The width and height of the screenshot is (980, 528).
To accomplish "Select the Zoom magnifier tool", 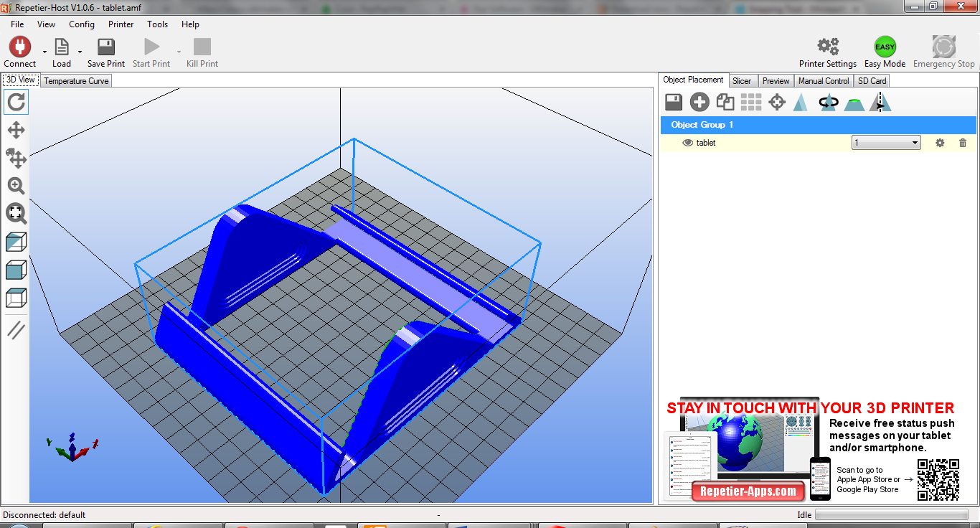I will [16, 186].
